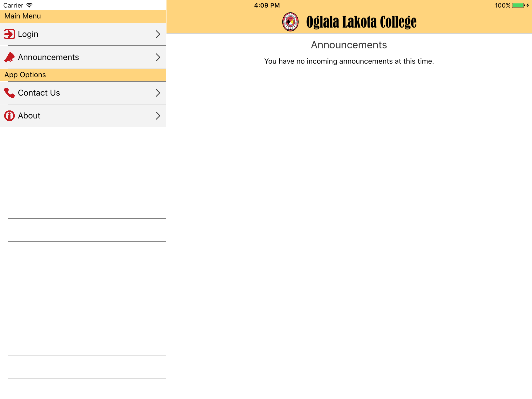Image resolution: width=532 pixels, height=399 pixels.
Task: Open the Announcements menu item
Action: (x=83, y=57)
